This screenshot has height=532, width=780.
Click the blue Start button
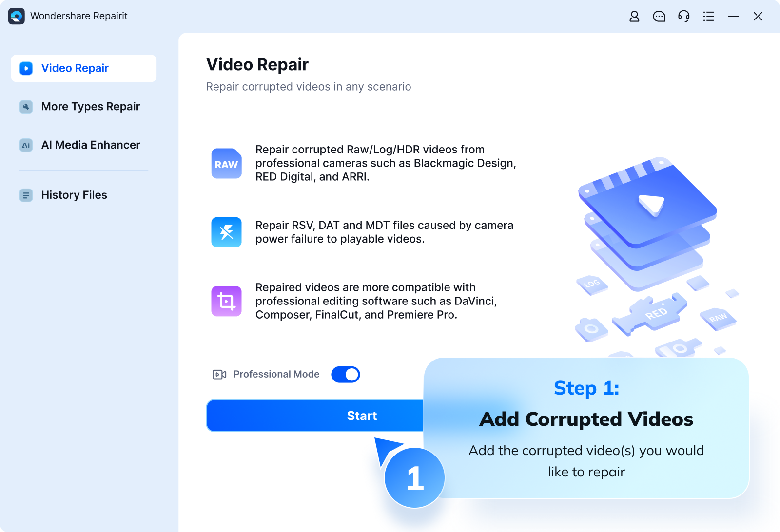click(315, 416)
